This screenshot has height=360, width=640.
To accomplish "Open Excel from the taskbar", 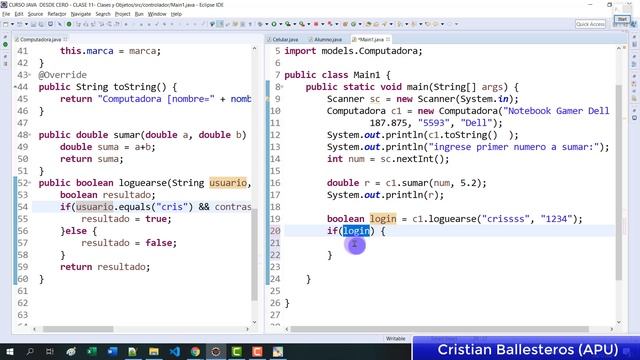I will coord(92,351).
